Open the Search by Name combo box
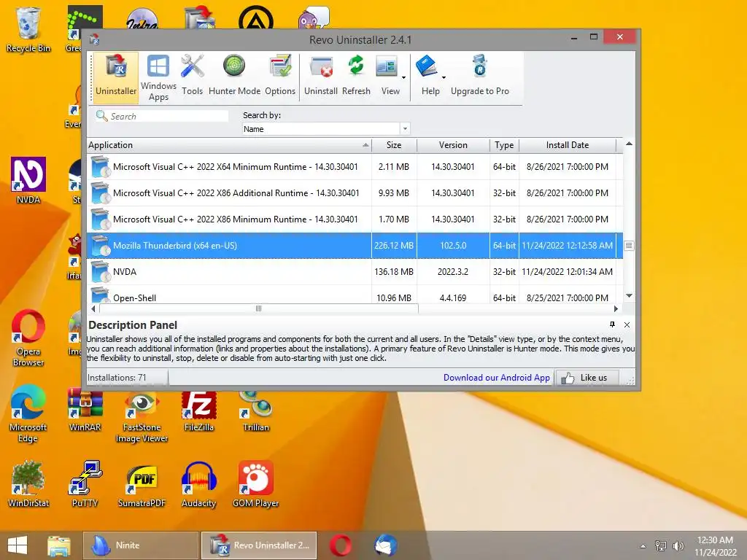 pyautogui.click(x=326, y=129)
